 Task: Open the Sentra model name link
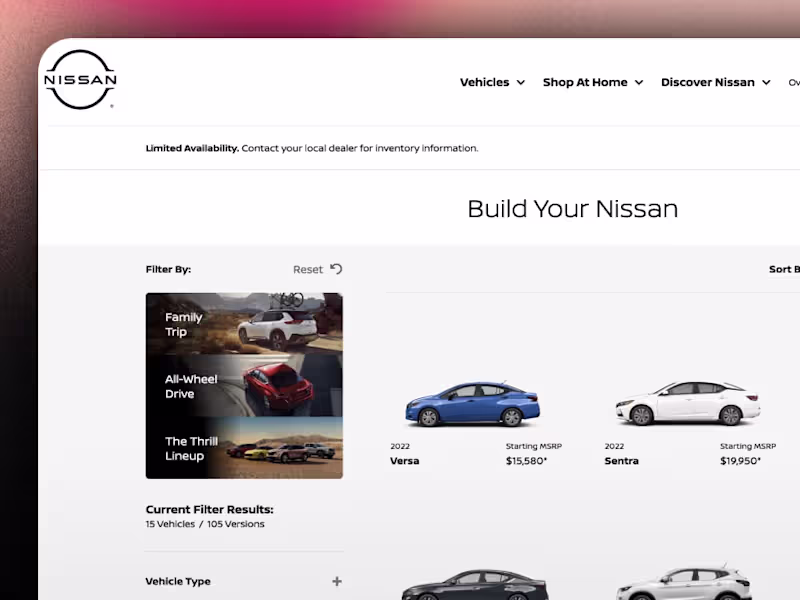[x=621, y=461]
